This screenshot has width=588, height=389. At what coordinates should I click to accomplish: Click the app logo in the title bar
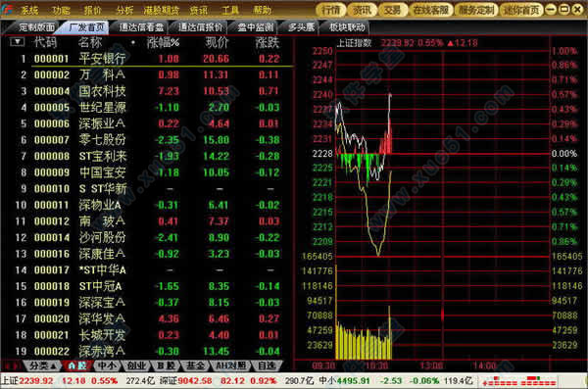(7, 10)
